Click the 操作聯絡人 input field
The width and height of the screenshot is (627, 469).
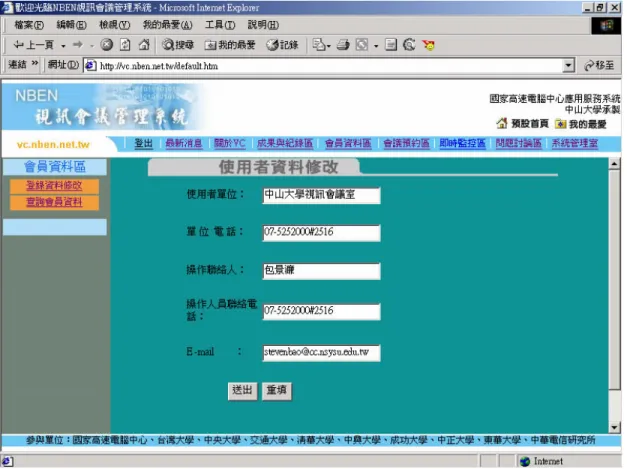pos(321,271)
